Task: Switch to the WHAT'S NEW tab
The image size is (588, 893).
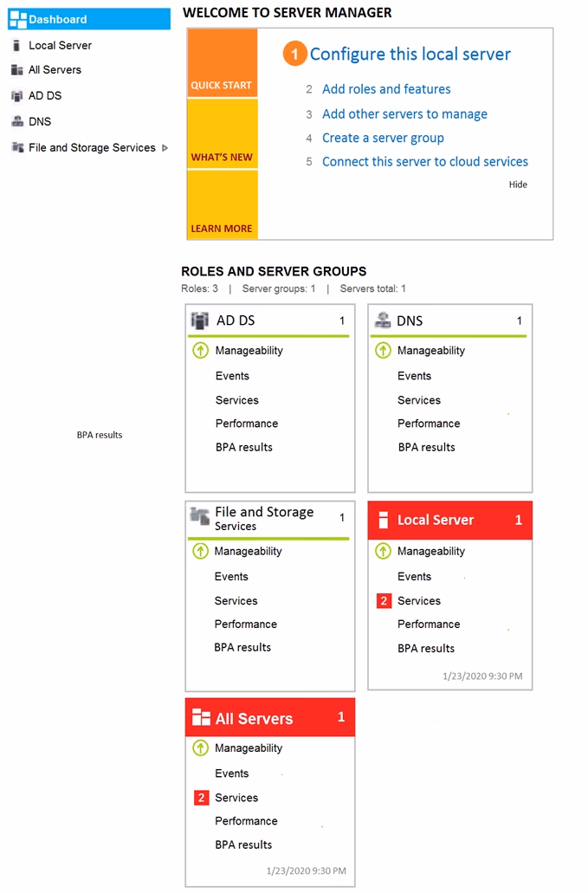Action: click(x=222, y=134)
